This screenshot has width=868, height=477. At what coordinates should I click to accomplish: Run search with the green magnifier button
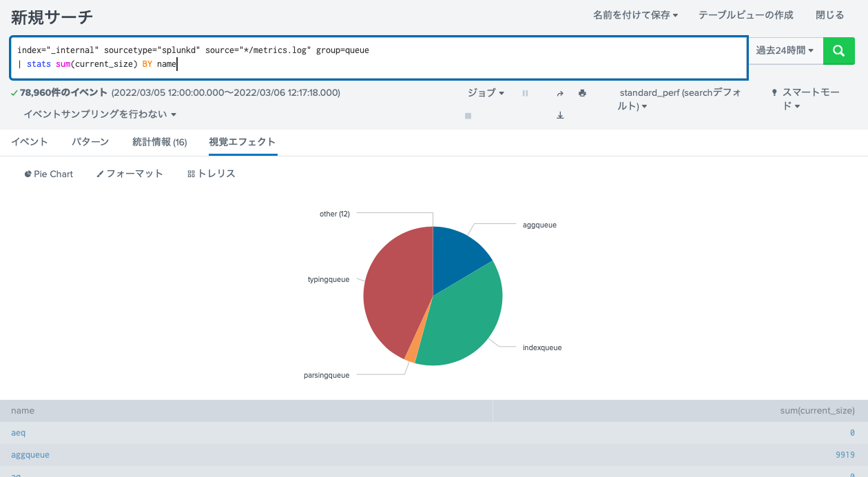[839, 50]
